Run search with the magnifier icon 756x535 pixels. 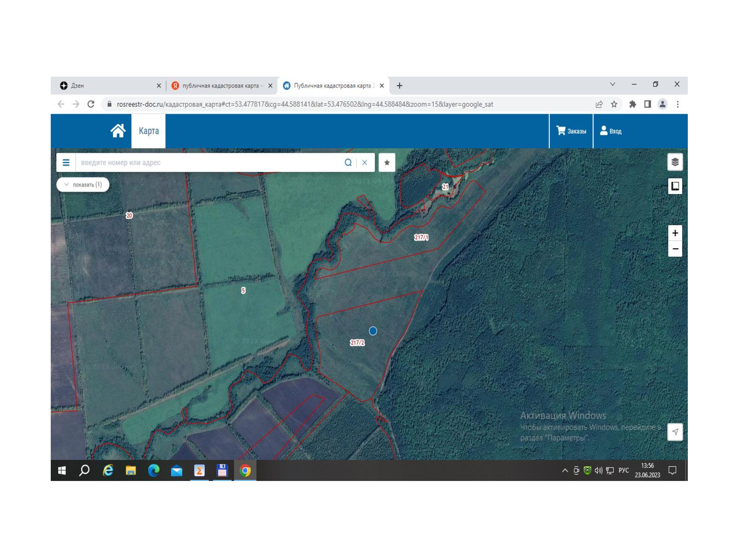click(x=348, y=162)
